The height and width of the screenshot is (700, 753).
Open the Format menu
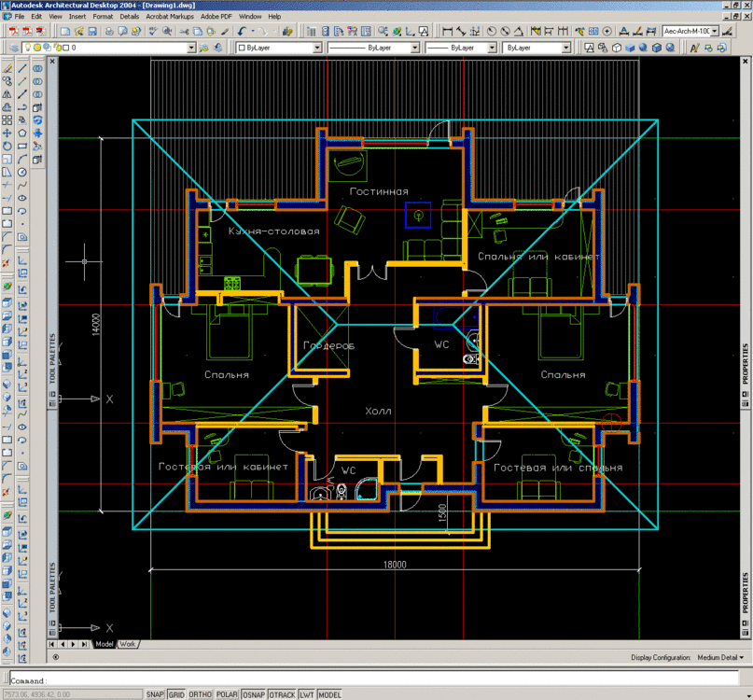point(103,16)
